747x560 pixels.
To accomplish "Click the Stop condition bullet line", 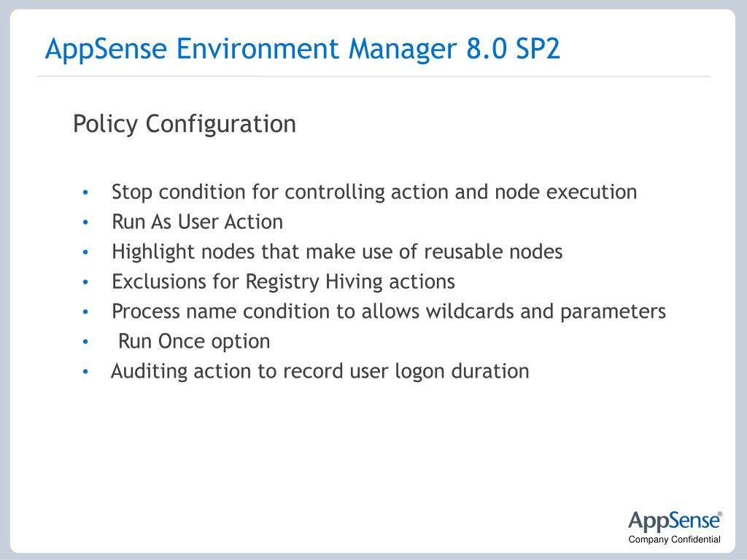I will coord(374,192).
